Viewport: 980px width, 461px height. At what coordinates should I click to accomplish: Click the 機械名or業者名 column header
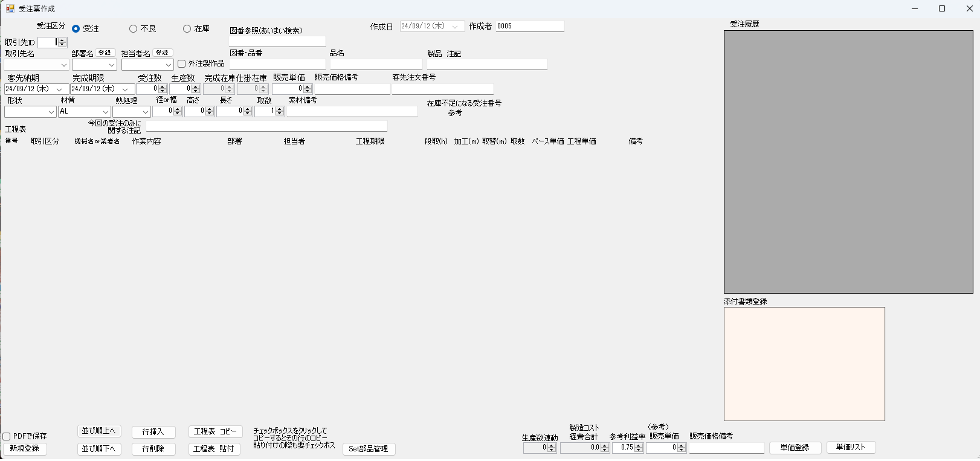tap(97, 141)
